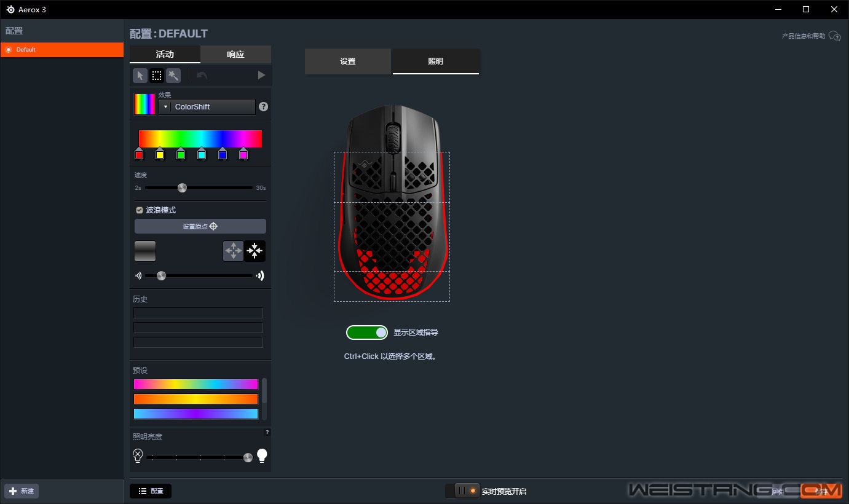Viewport: 849px width, 504px height.
Task: Click the narrow wave icon at slider left
Action: pos(138,276)
